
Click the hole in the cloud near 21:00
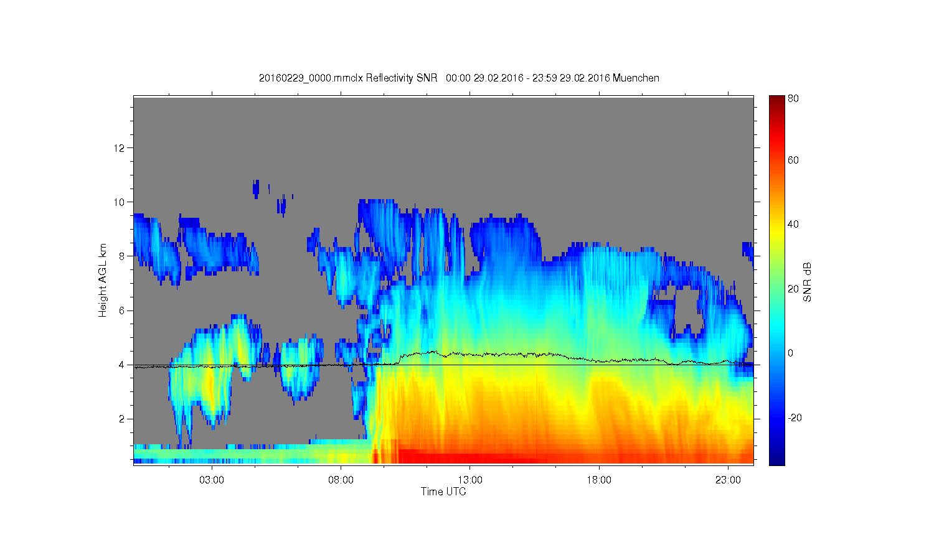[689, 308]
